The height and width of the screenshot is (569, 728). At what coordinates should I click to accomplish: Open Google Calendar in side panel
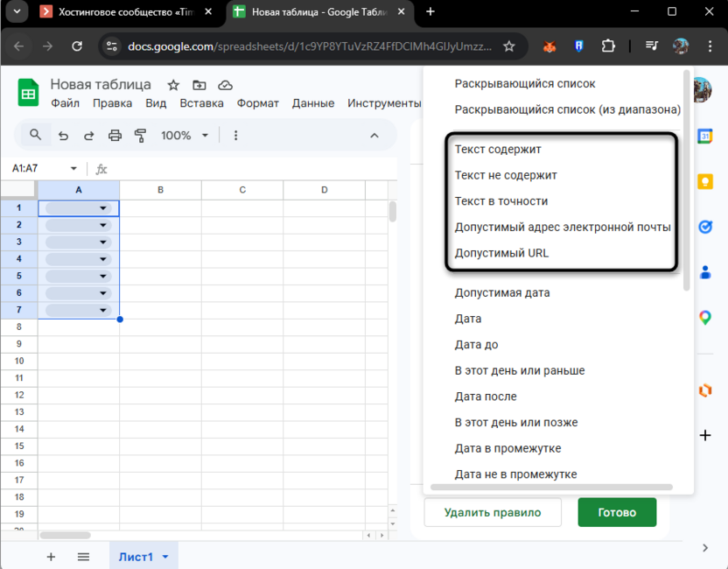coord(705,137)
